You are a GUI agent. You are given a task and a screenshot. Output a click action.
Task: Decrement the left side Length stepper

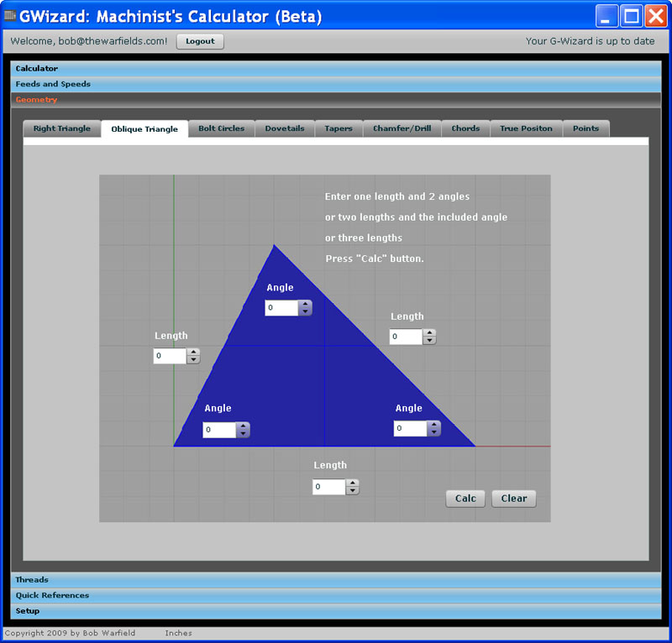[x=193, y=360]
